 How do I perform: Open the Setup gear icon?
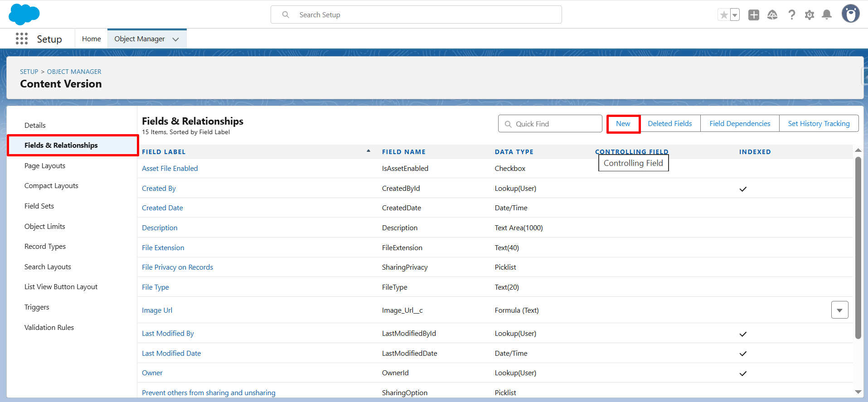pos(809,15)
